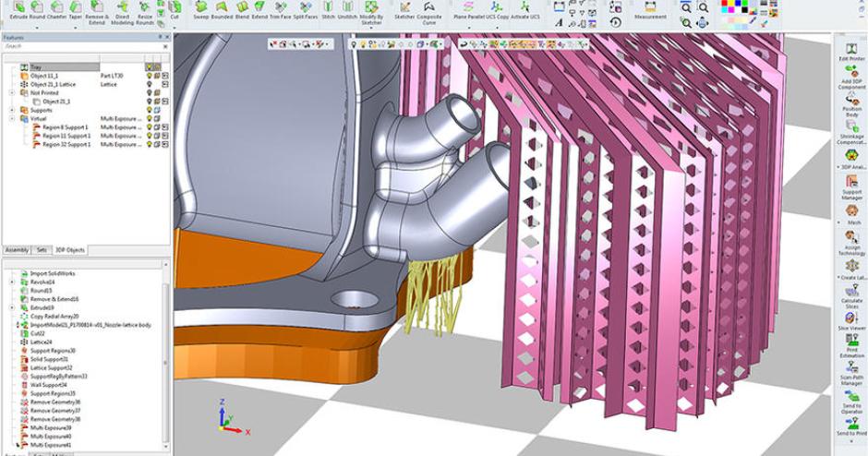Image resolution: width=868 pixels, height=456 pixels.
Task: Toggle visibility bulb for Region 11 Support 1
Action: click(149, 136)
